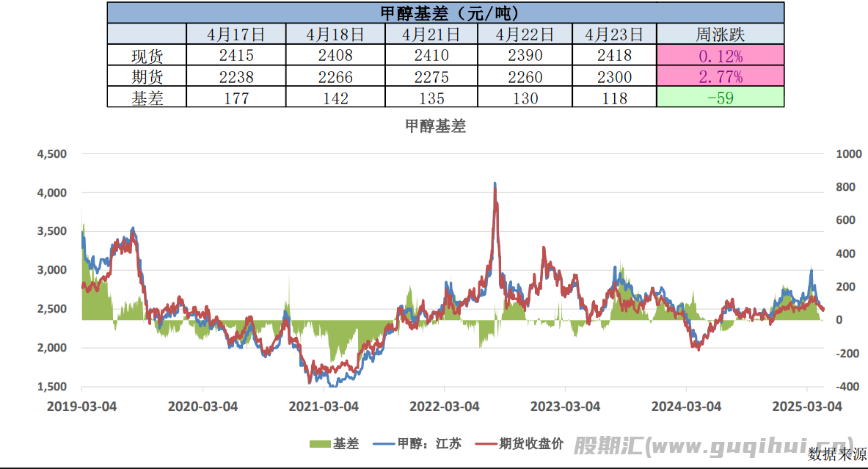Select the 现货 row label

(x=146, y=55)
